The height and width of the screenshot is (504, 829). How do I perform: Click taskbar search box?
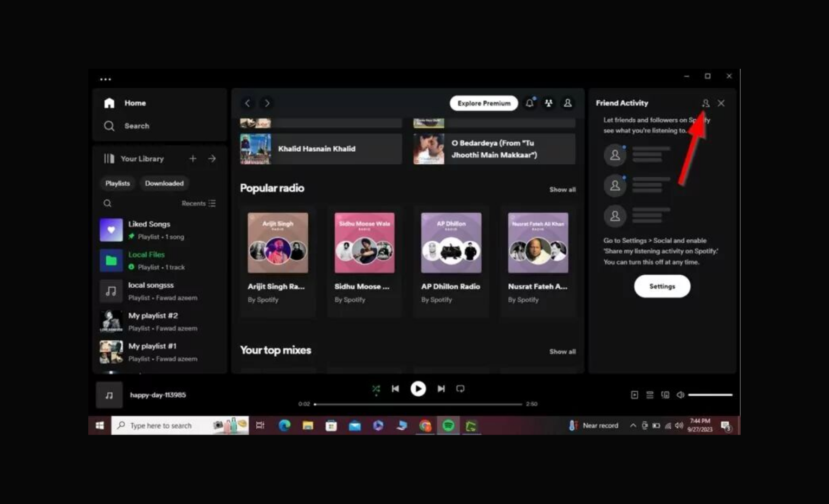[x=180, y=425]
